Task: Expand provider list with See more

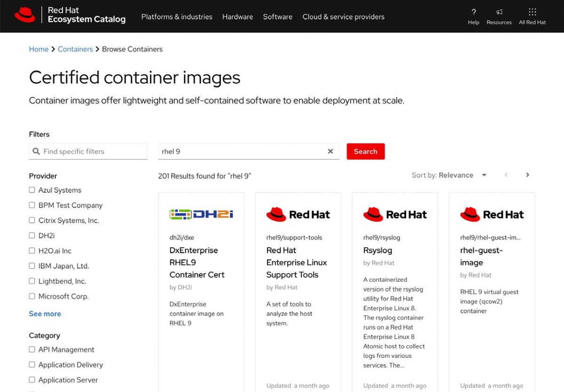Action: coord(45,314)
